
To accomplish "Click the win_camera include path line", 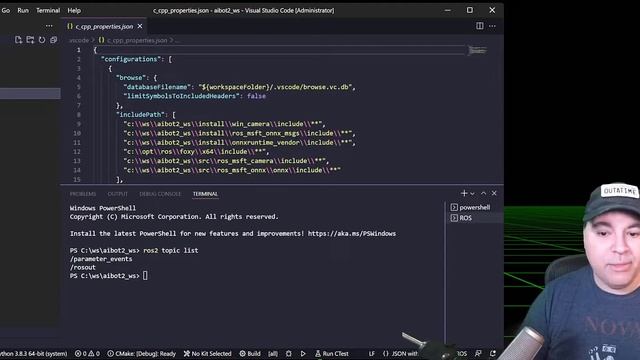I will [224, 124].
